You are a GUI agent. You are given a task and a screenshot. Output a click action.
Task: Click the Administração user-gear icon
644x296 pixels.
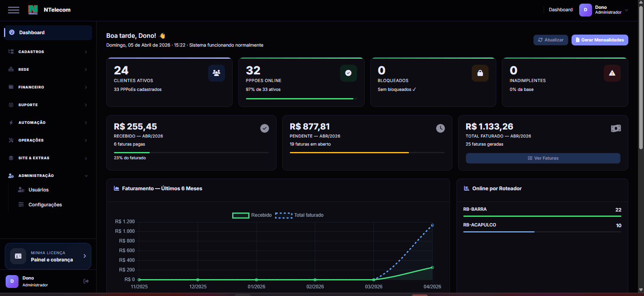(11, 176)
